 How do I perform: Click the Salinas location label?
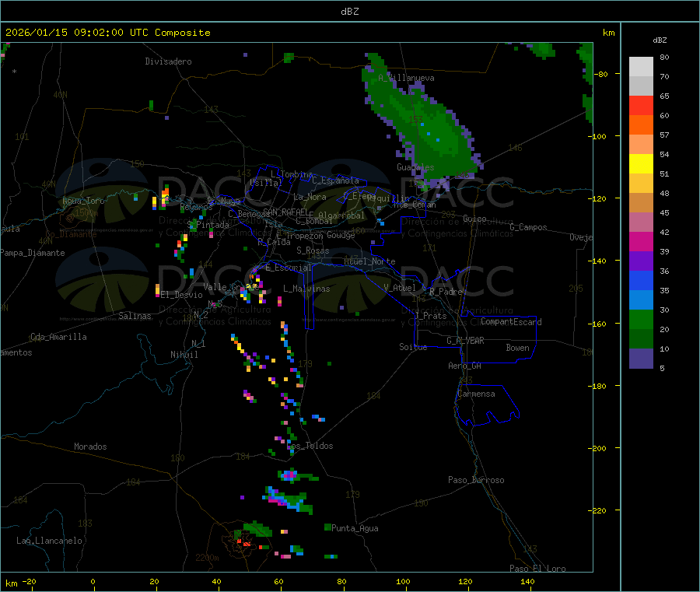[x=135, y=316]
